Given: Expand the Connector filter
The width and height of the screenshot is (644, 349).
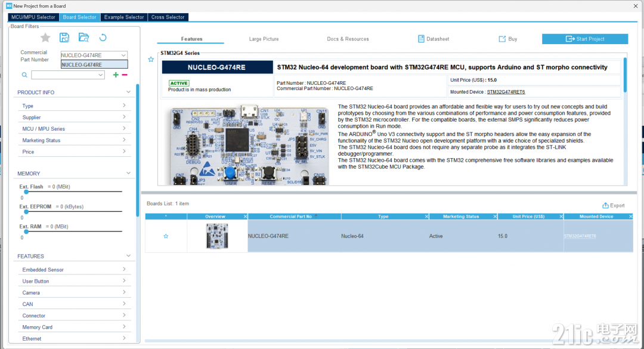Looking at the screenshot, I should pos(124,315).
